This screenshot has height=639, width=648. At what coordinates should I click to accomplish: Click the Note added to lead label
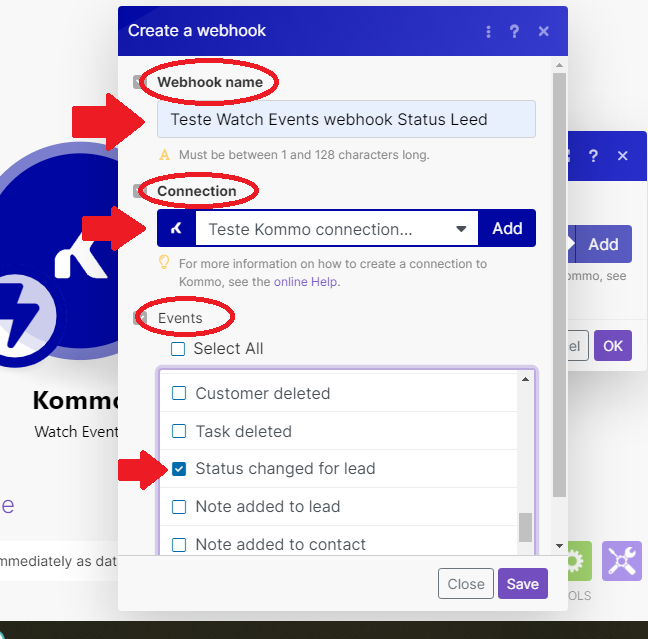point(268,507)
